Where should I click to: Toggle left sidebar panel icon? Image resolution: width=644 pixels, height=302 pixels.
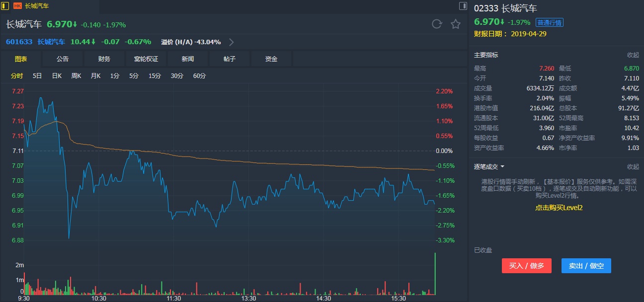coord(5,6)
